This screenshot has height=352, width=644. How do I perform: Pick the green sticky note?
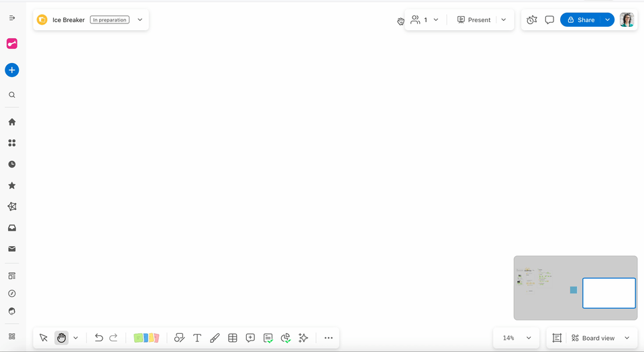click(x=138, y=338)
